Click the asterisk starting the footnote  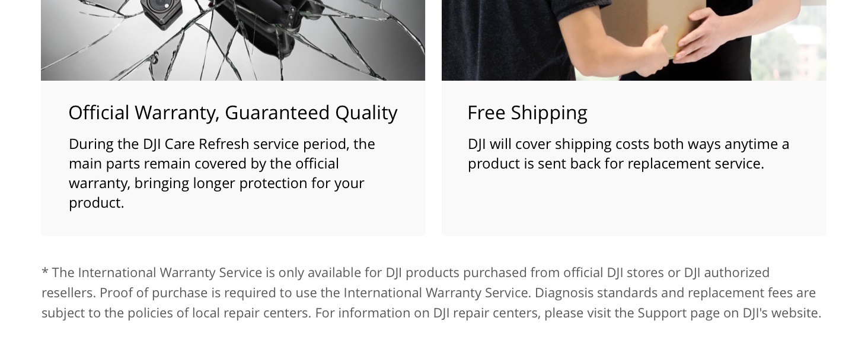44,272
